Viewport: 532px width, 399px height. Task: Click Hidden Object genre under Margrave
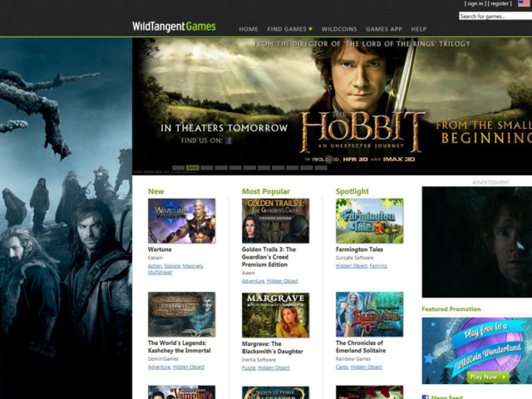click(x=273, y=367)
